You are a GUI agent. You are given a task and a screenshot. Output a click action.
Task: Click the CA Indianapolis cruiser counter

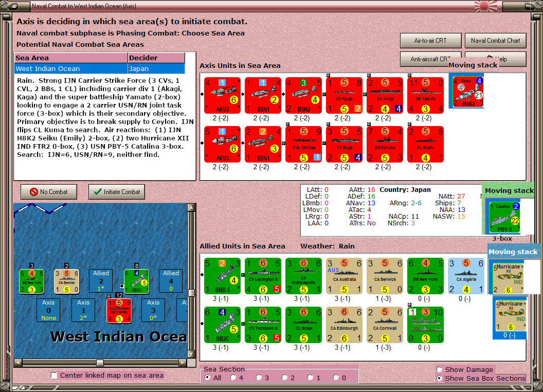tap(303, 276)
